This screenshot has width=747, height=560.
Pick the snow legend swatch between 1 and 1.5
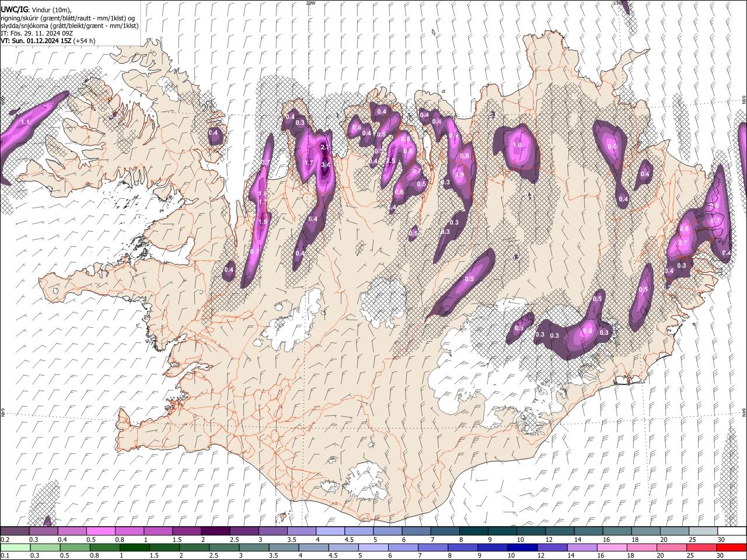pos(158,531)
